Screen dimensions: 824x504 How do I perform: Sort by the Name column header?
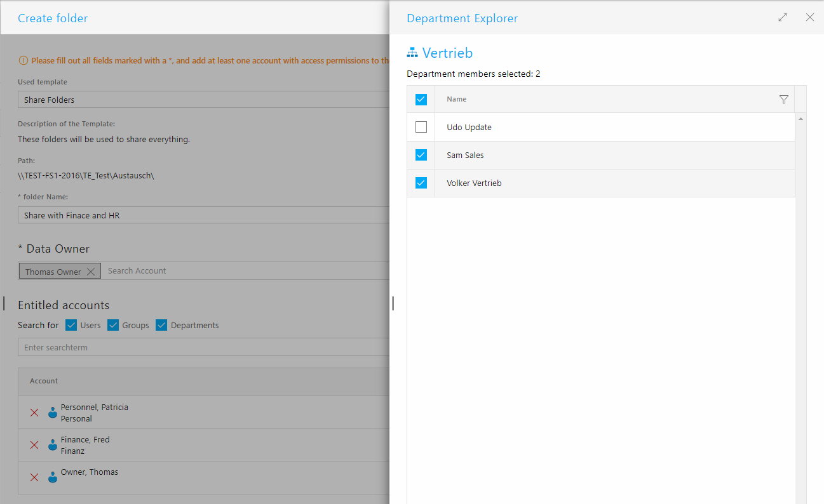457,99
